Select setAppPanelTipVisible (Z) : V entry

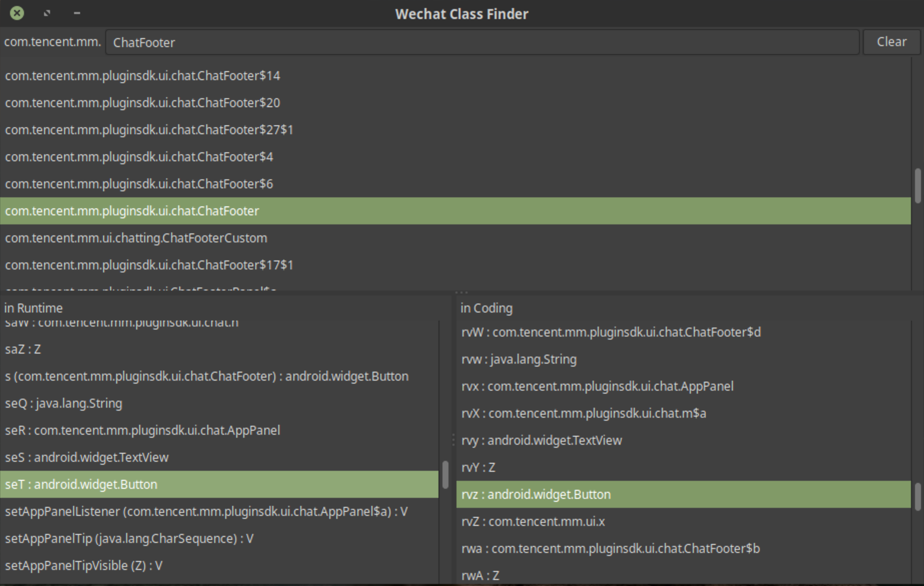pos(84,565)
